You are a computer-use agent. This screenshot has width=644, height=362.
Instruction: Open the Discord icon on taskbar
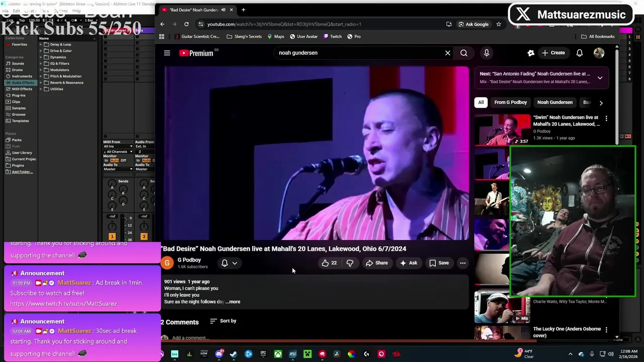pos(219,354)
